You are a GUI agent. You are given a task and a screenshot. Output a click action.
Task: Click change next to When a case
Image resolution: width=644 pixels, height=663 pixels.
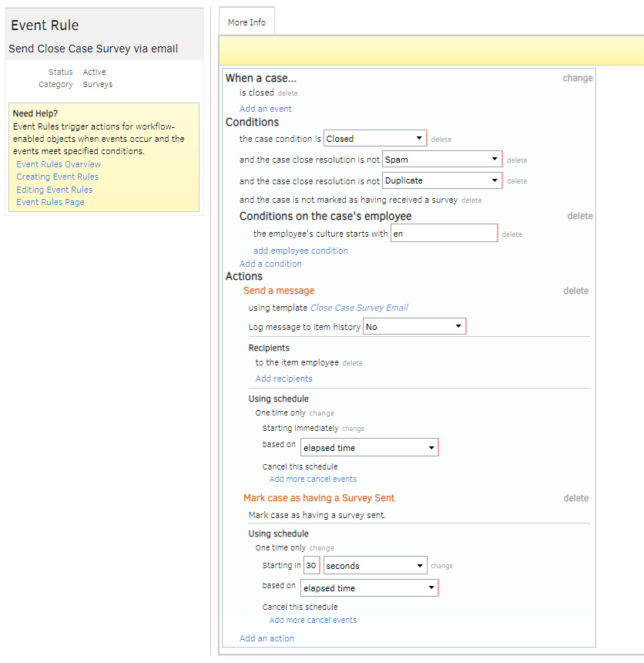[x=577, y=78]
